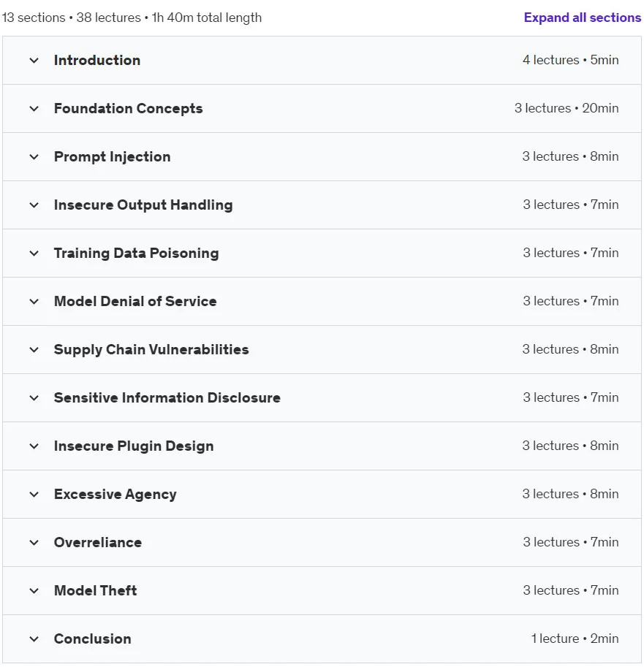Viewport: 644px width, 667px height.
Task: Expand the Insecure Plugin Design chevron
Action: pos(34,446)
